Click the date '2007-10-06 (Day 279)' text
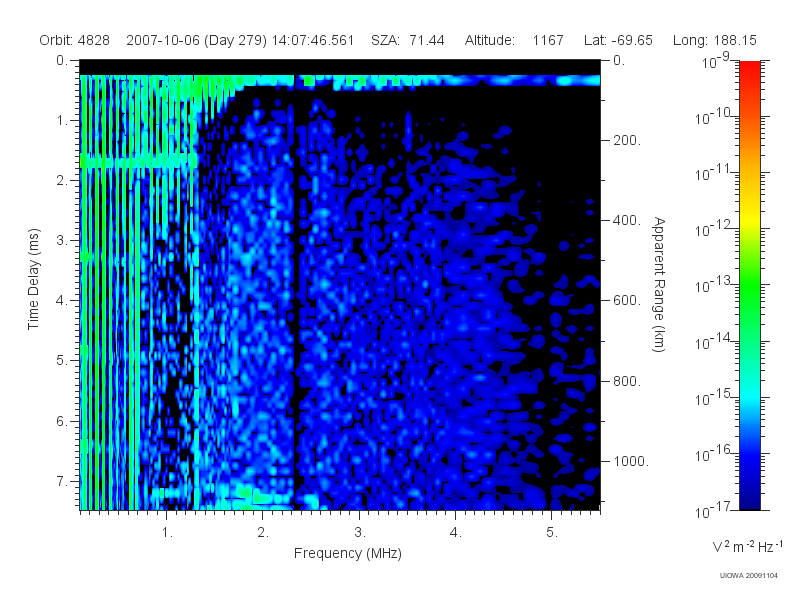The image size is (800, 600). click(196, 40)
